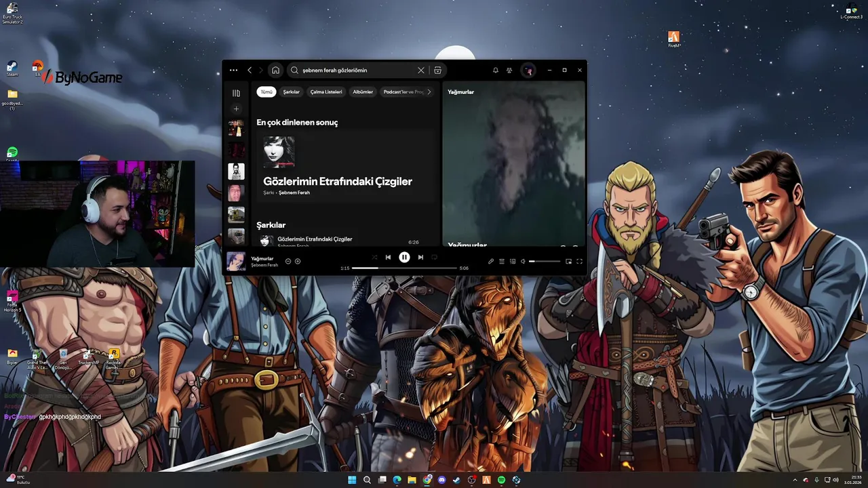Select the Tümü filter chip
This screenshot has width=868, height=488.
point(267,91)
